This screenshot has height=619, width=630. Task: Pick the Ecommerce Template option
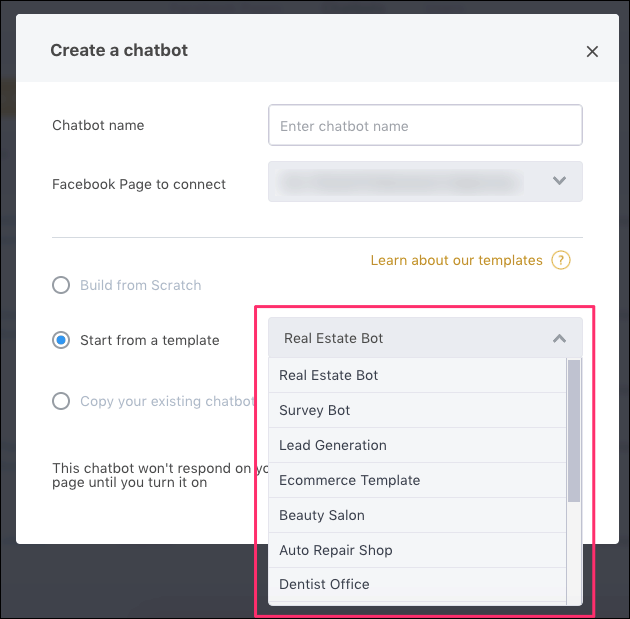417,480
